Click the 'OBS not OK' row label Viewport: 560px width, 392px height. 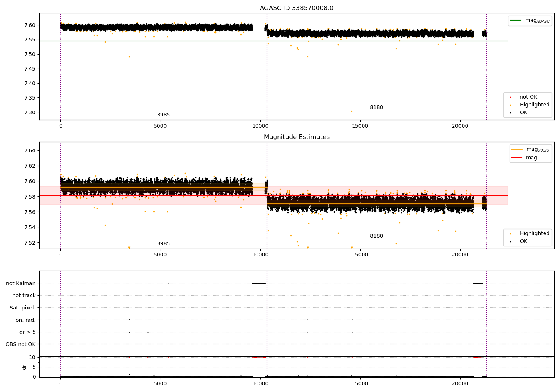21,344
